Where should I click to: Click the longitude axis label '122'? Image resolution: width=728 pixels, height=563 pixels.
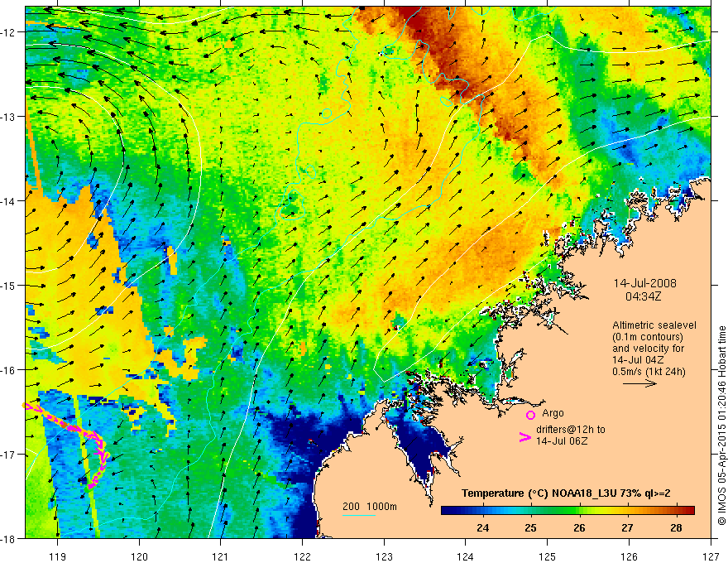point(302,556)
